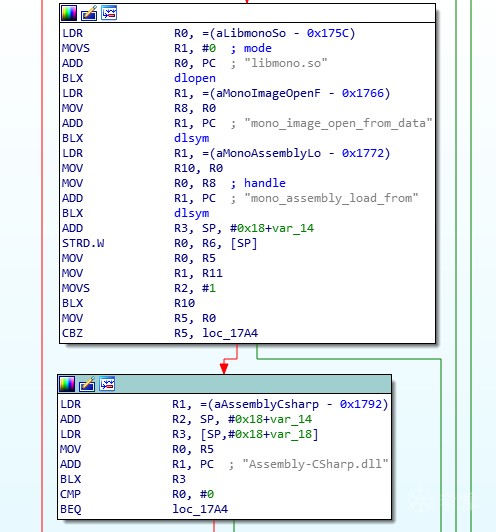This screenshot has width=496, height=532.
Task: Click the 0x1792 offset value
Action: click(361, 404)
